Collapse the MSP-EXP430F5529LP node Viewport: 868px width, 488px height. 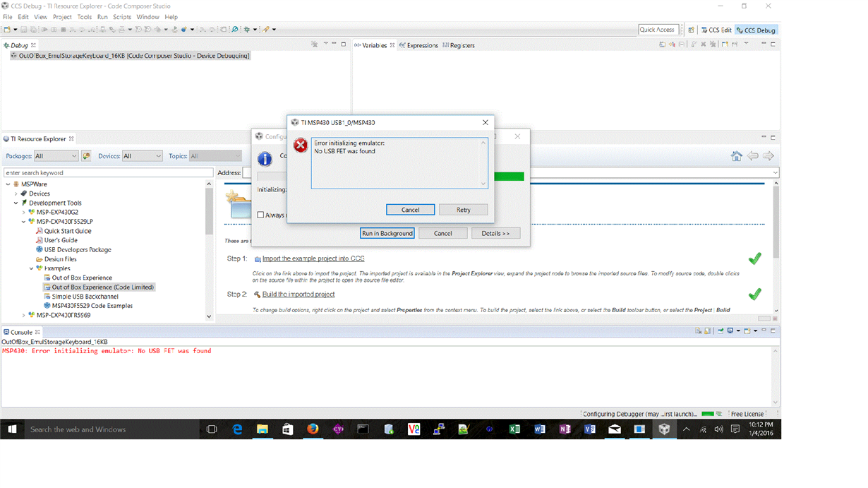23,222
